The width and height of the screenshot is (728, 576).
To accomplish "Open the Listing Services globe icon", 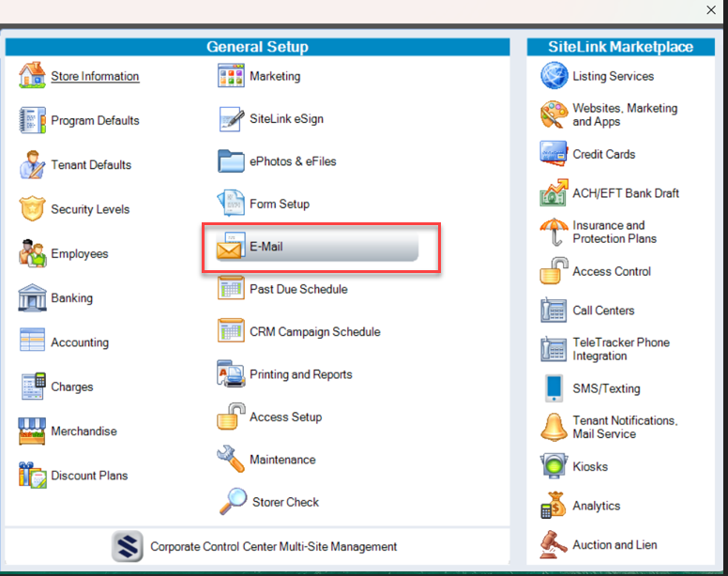I will point(554,75).
